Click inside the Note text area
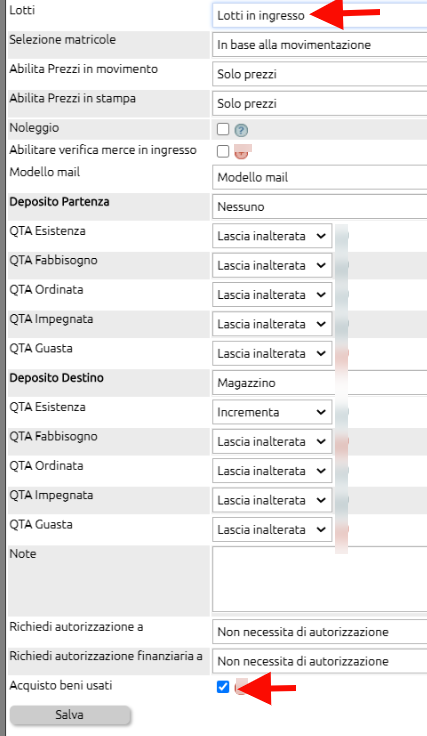The width and height of the screenshot is (427, 736). (320, 579)
